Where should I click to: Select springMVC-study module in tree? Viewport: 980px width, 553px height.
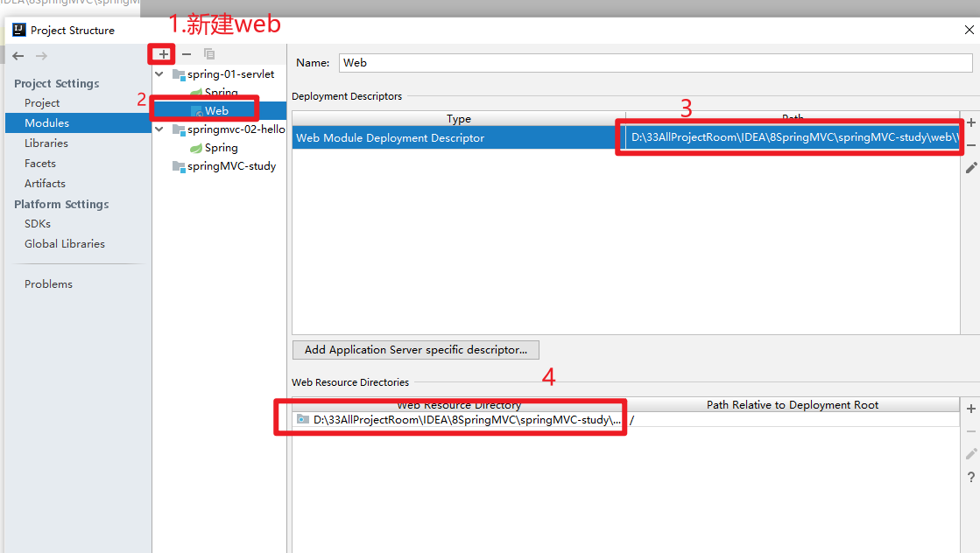pyautogui.click(x=232, y=166)
